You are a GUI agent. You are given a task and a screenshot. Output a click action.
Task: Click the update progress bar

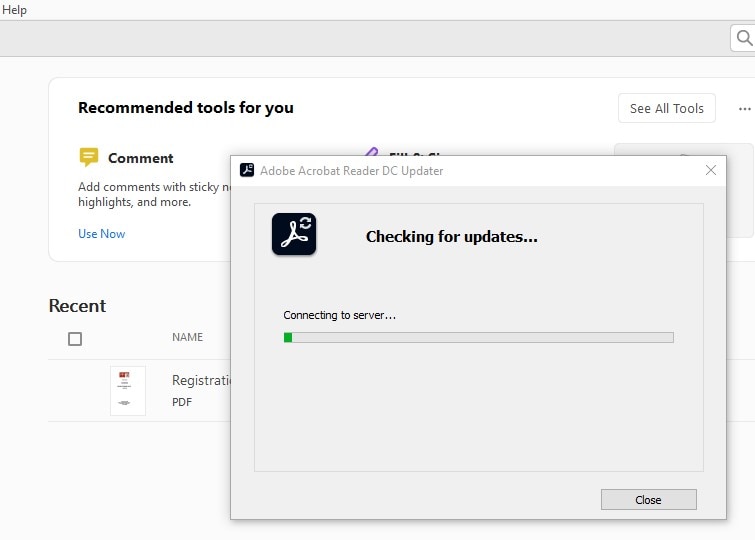click(x=479, y=337)
